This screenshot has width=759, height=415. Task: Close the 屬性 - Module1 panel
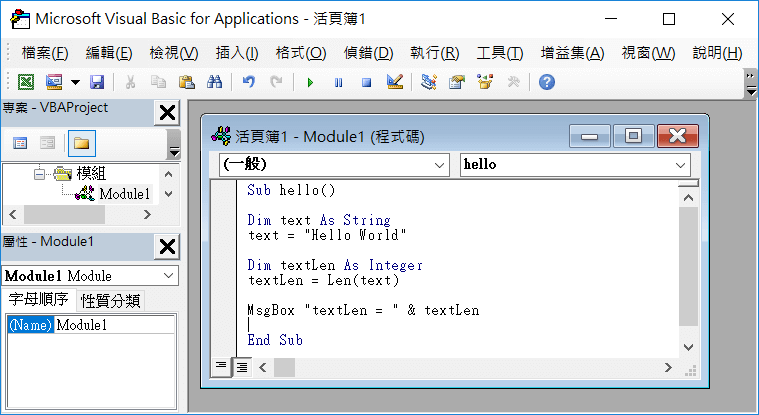(167, 247)
